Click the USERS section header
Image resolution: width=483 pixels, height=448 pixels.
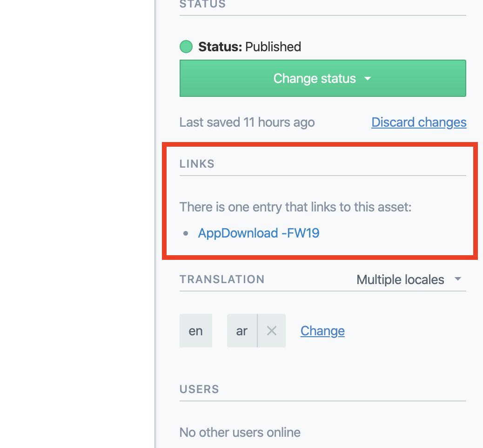(199, 389)
